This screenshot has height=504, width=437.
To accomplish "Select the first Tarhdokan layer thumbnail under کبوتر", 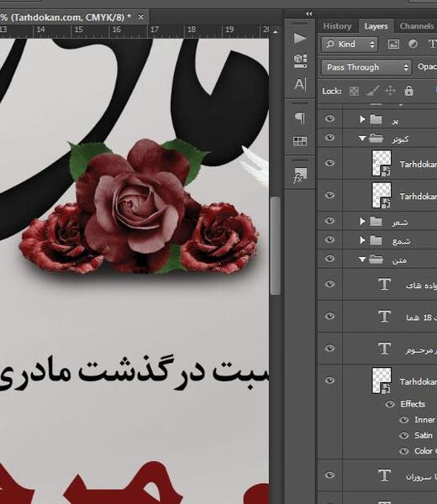I will (x=382, y=163).
